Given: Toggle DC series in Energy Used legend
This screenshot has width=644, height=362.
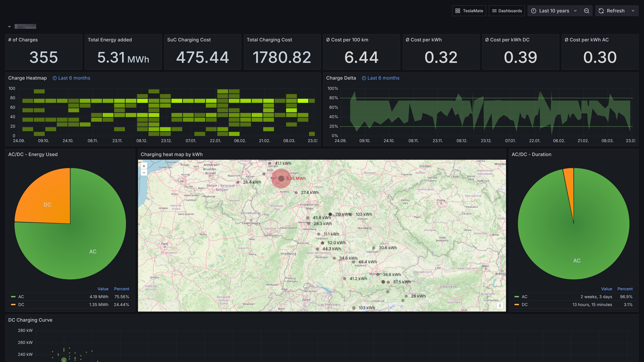Looking at the screenshot, I should [21, 305].
